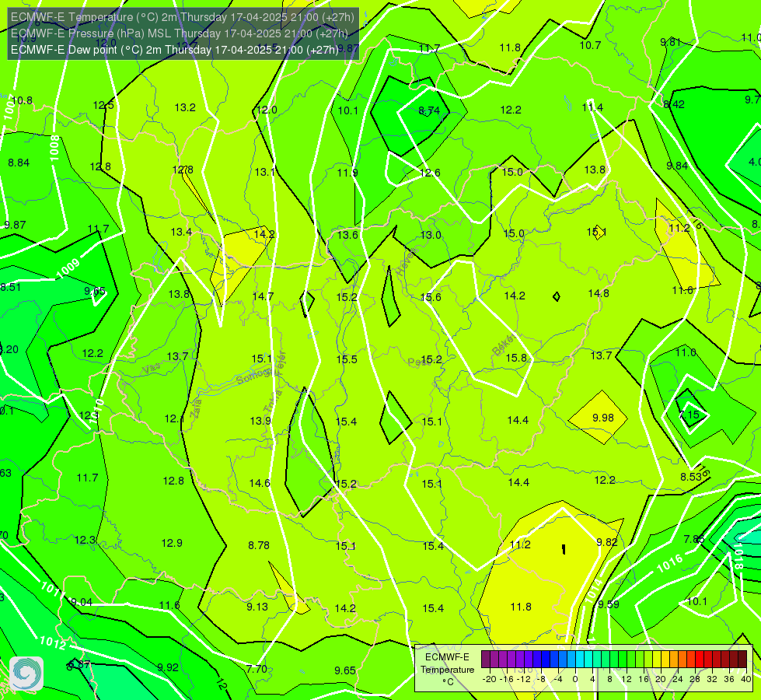Screen dimensions: 761x700
Task: Click the 9.04 value on the map
Action: pos(82,602)
